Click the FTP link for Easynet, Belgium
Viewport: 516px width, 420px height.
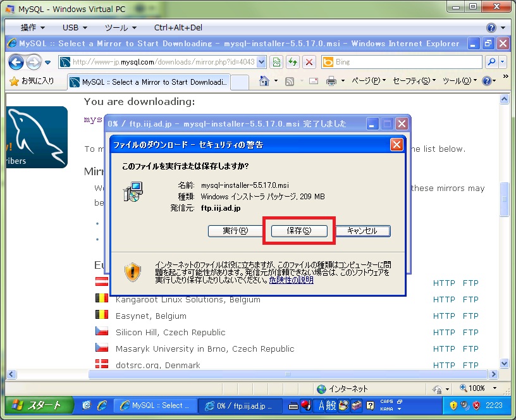point(470,316)
